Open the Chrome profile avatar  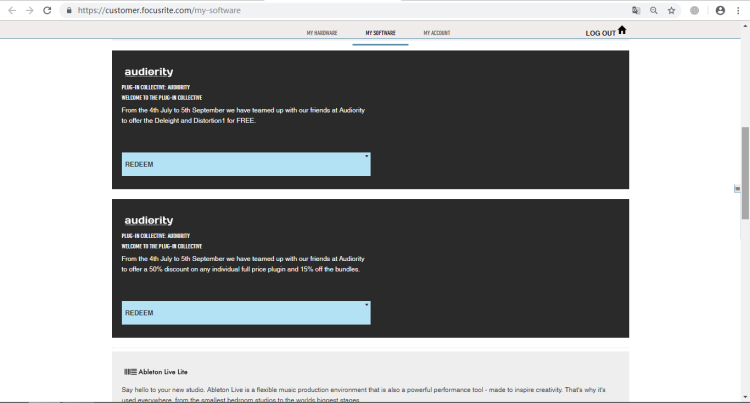coord(720,10)
